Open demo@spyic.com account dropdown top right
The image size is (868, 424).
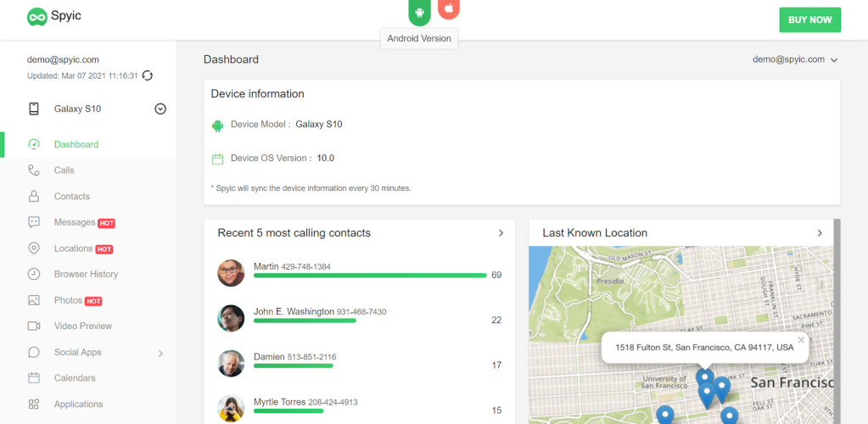795,59
